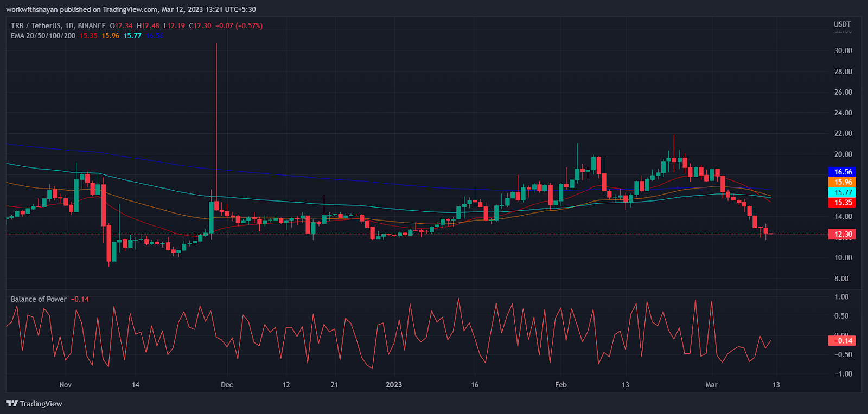Click the 28.00 price axis label

point(843,72)
